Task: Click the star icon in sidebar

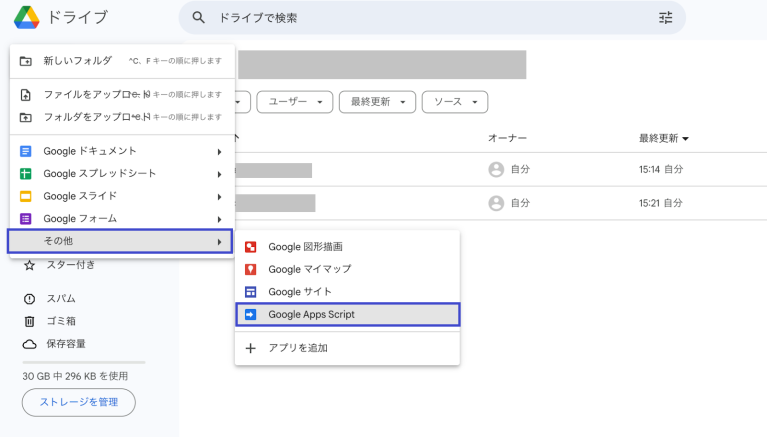Action: pos(29,265)
